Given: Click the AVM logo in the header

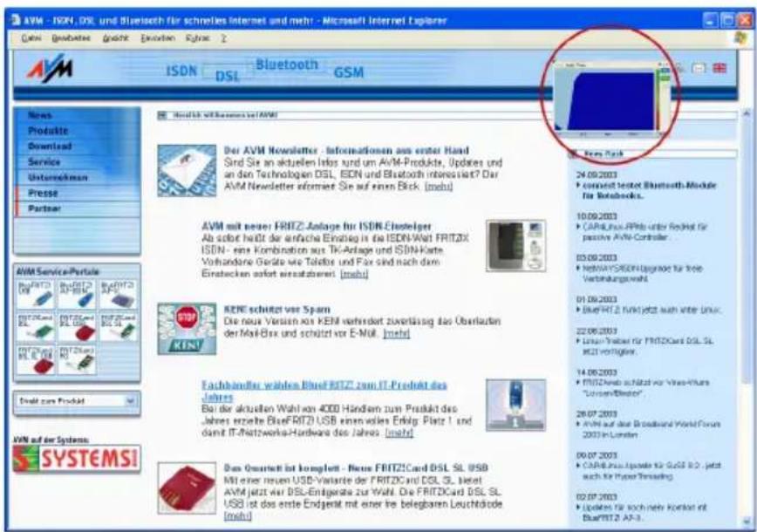Looking at the screenshot, I should point(50,68).
